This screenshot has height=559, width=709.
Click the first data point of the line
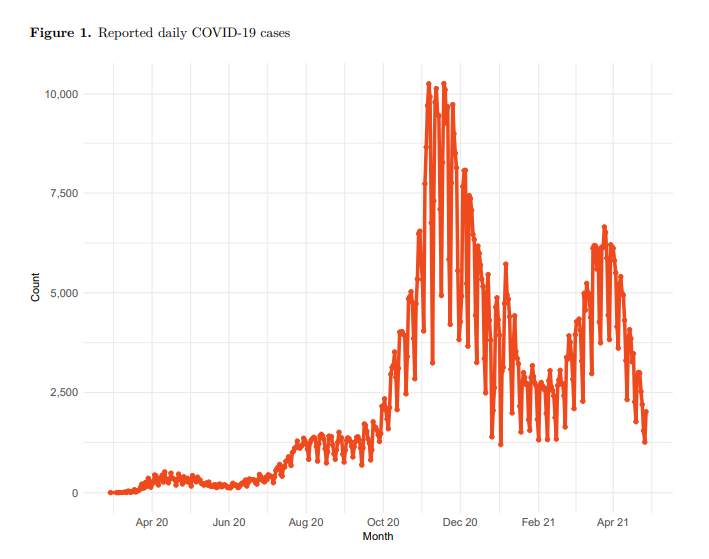coord(110,492)
